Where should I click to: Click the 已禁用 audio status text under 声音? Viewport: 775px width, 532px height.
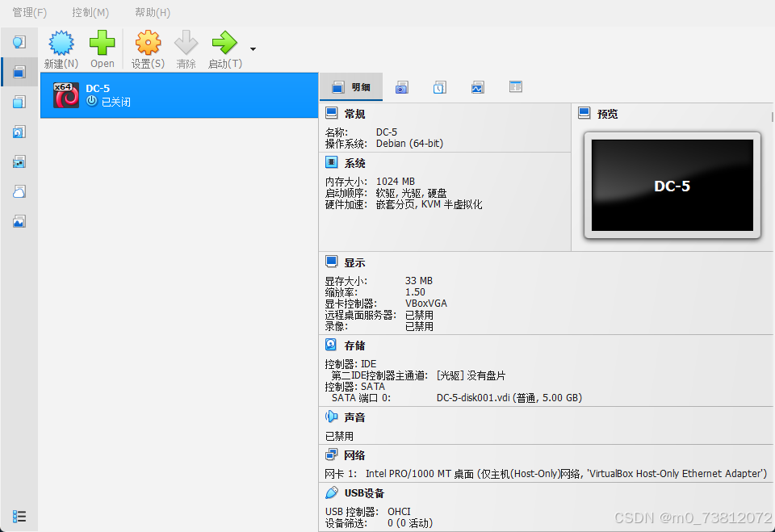(x=339, y=436)
